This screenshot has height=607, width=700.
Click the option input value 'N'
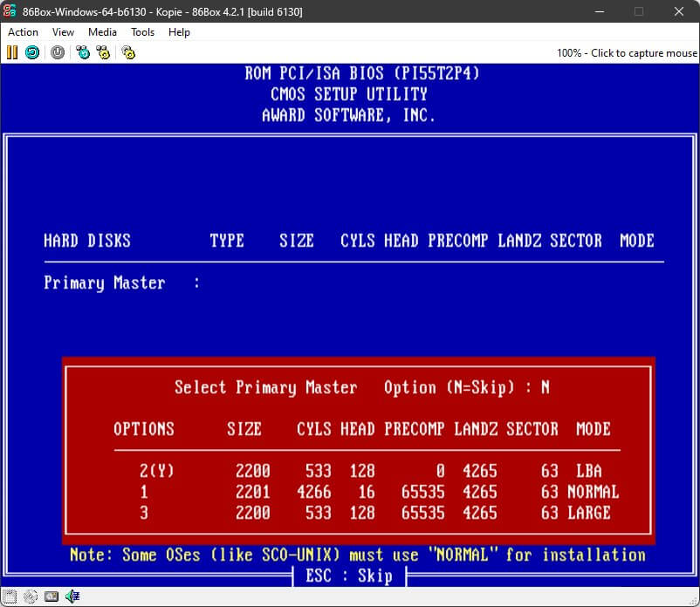[x=546, y=387]
